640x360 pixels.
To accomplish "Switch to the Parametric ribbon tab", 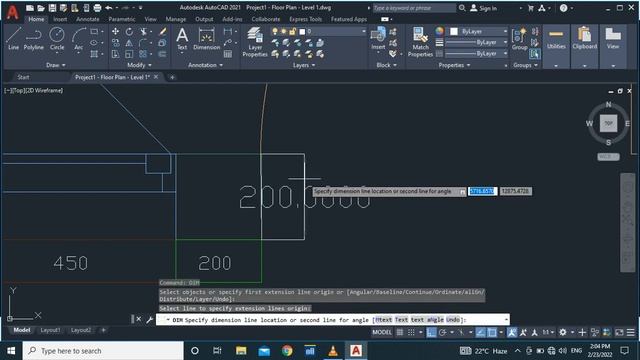I will (x=122, y=19).
